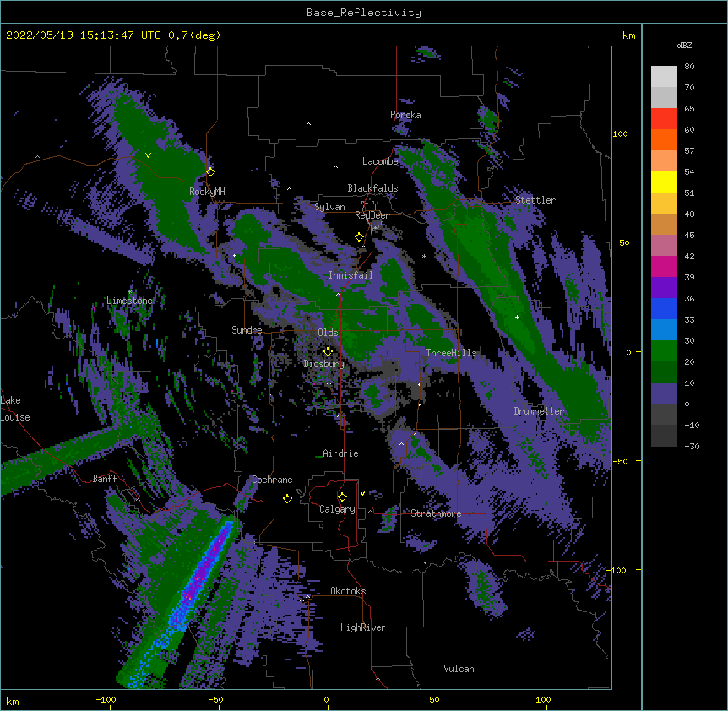Click the Banff label
The image size is (728, 711).
(x=105, y=479)
